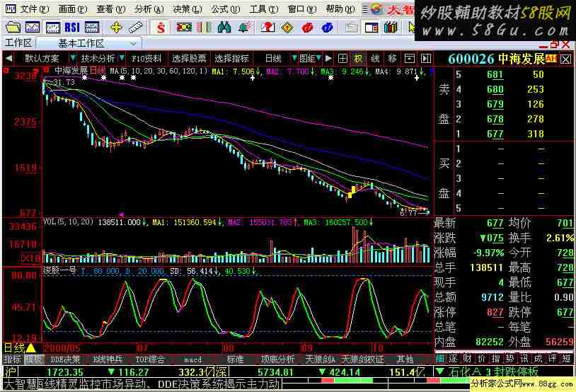The height and width of the screenshot is (392, 576).
Task: Open the alarm bell alert icon
Action: tap(245, 27)
